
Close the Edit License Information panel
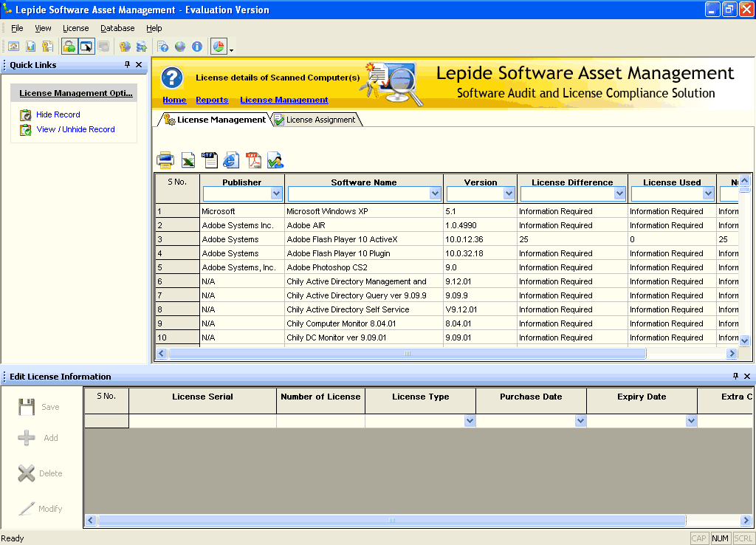pyautogui.click(x=747, y=376)
